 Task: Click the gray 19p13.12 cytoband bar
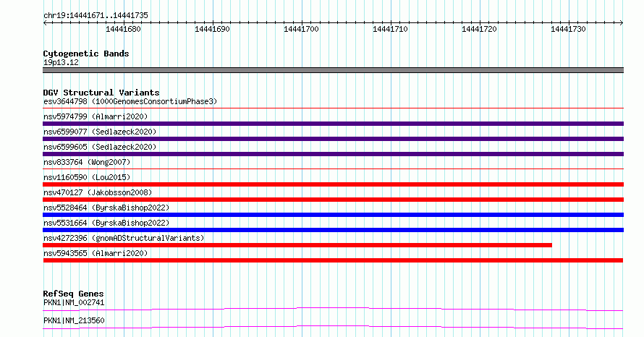[333, 70]
